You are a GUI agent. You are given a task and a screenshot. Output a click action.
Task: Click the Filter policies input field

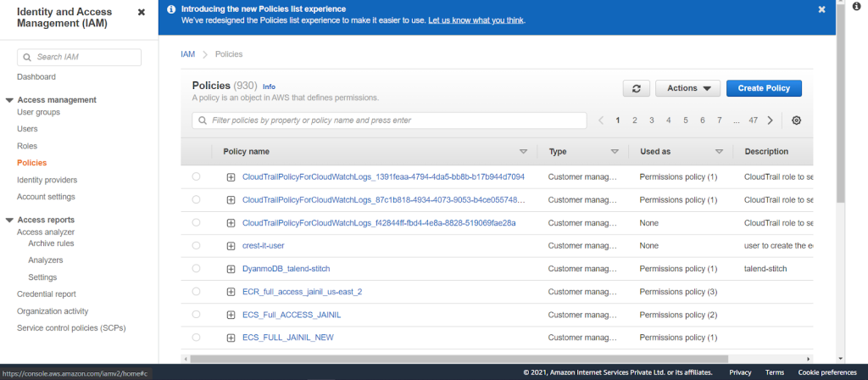(x=389, y=120)
